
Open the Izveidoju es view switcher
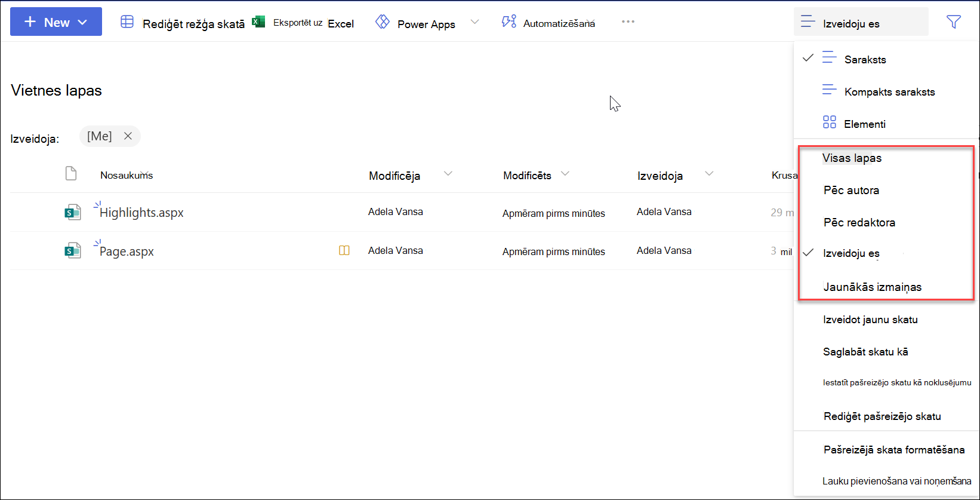(x=861, y=22)
